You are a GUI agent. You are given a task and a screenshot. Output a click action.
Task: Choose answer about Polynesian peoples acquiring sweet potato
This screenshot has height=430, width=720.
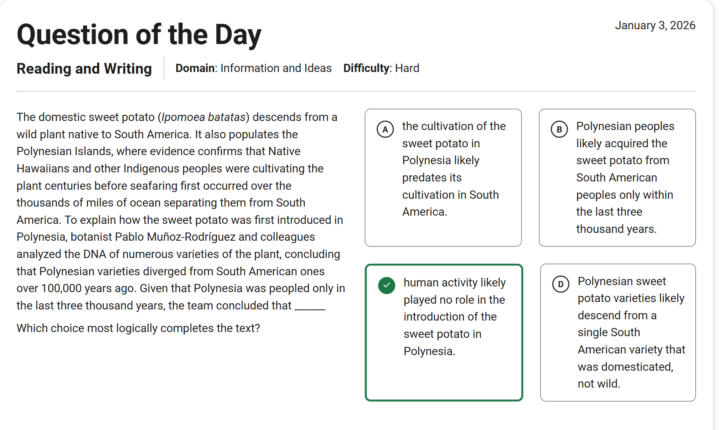(618, 178)
